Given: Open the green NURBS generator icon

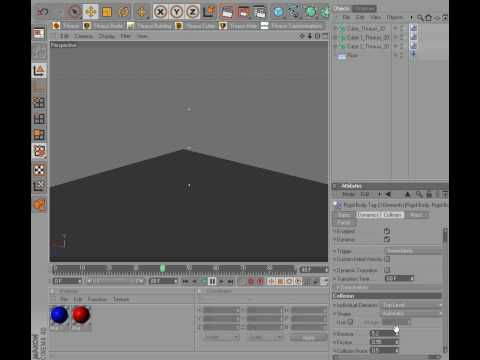Looking at the screenshot, I should (x=311, y=12).
